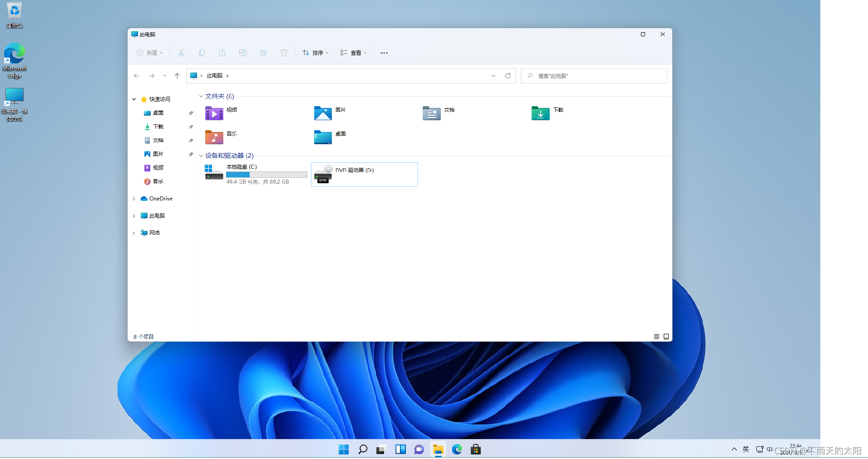The width and height of the screenshot is (868, 459).
Task: Click the 搜索"此电脑" search box
Action: (x=594, y=76)
